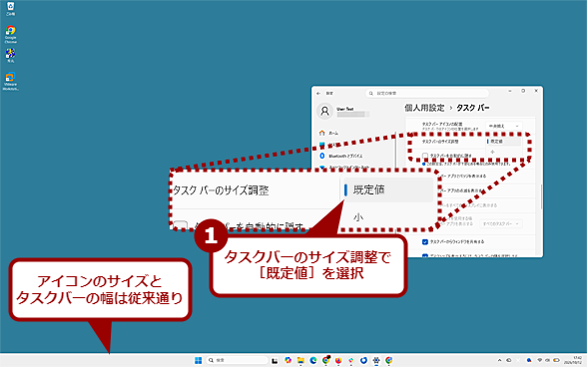Open the すべてのタスクバー dropdown
The width and height of the screenshot is (588, 368).
click(x=500, y=223)
